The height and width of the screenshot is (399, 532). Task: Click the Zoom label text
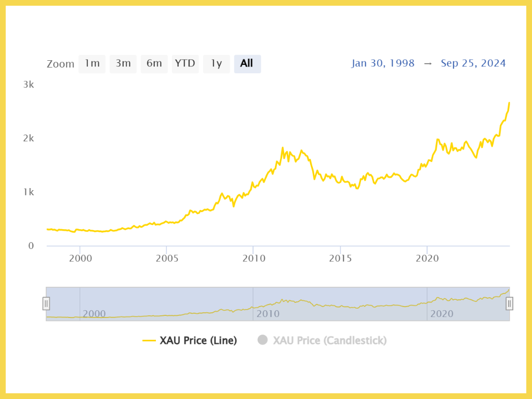tap(60, 64)
